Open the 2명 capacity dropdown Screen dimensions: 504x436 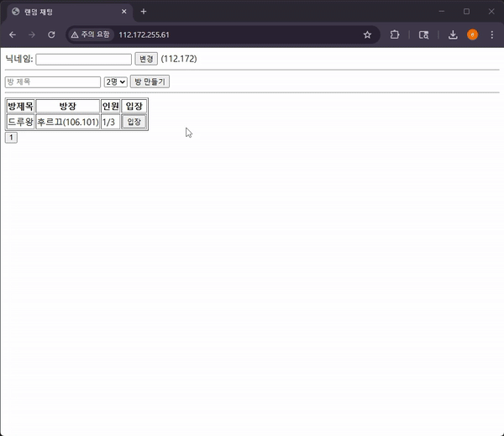(x=116, y=82)
